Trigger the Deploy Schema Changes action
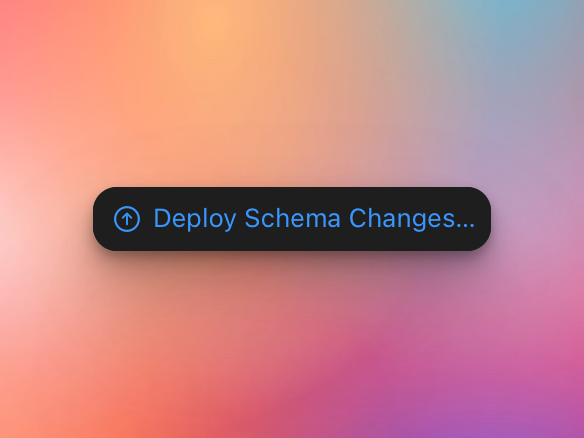584x438 pixels. [292, 219]
